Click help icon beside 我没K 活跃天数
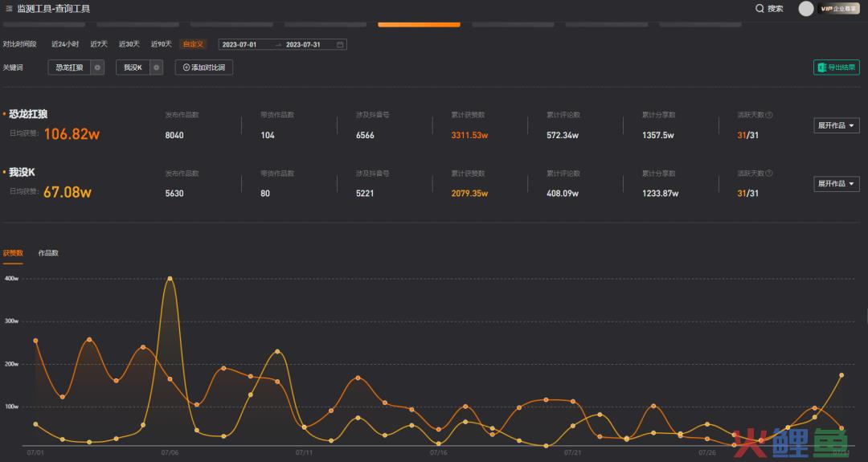Viewport: 868px width, 462px height. (769, 174)
